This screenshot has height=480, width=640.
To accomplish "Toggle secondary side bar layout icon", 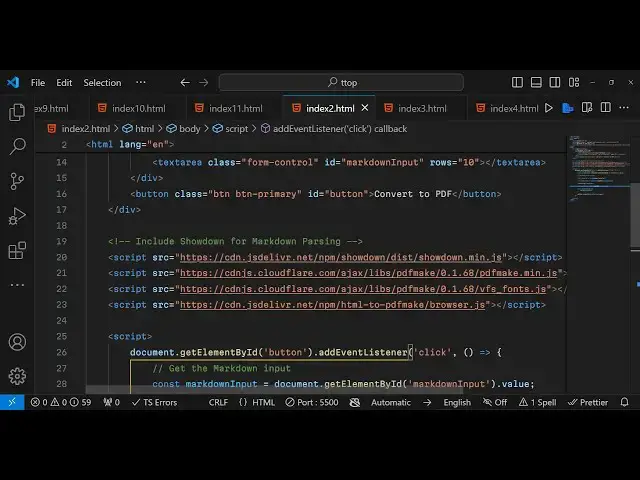I will (555, 82).
